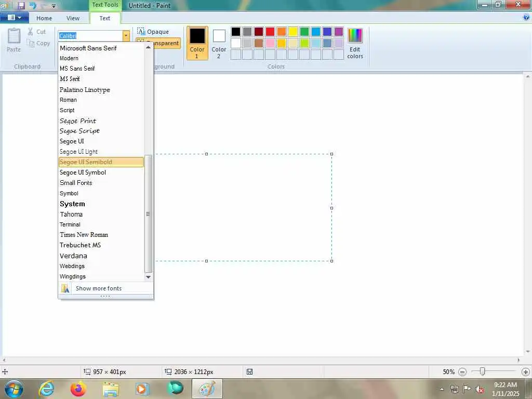The width and height of the screenshot is (532, 399).
Task: Click text box bottom-right corner handle
Action: pos(331,261)
